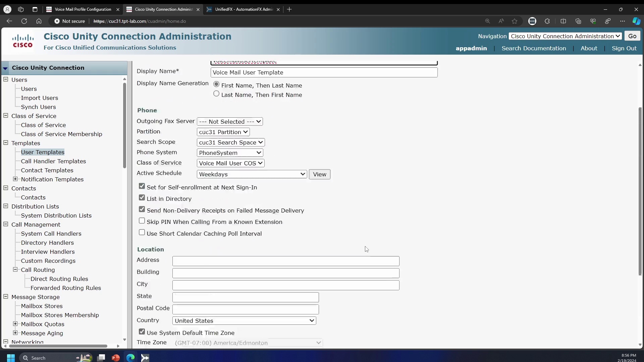
Task: Open the Collections icon in toolbar
Action: click(578, 21)
